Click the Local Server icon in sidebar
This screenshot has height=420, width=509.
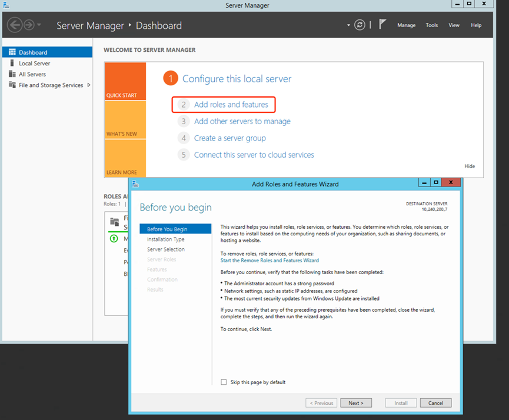12,63
